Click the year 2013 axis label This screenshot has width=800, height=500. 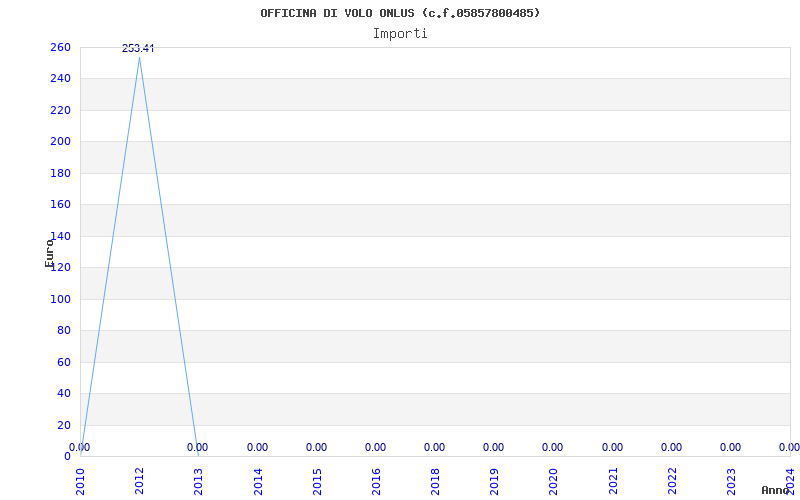[x=198, y=481]
